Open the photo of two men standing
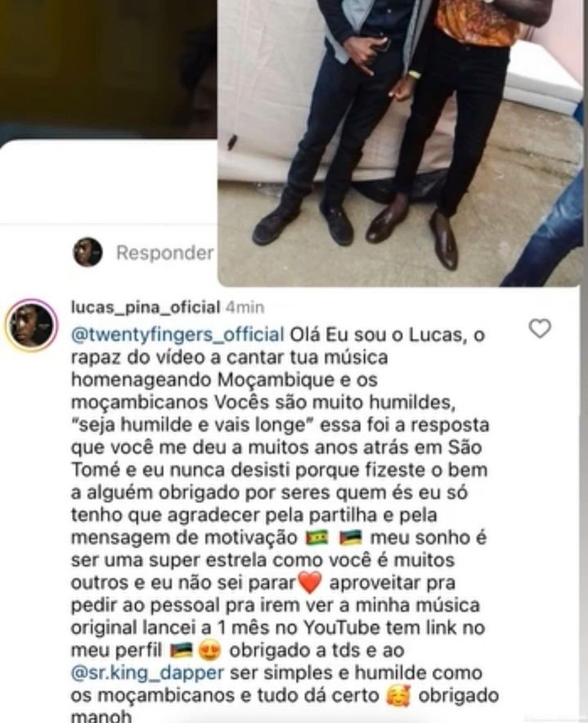The image size is (588, 723). coord(400,142)
